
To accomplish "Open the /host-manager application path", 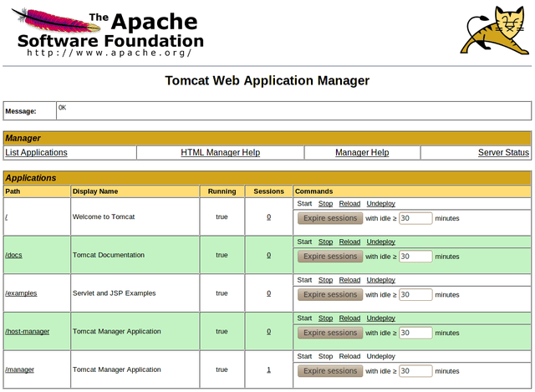I will (x=28, y=332).
